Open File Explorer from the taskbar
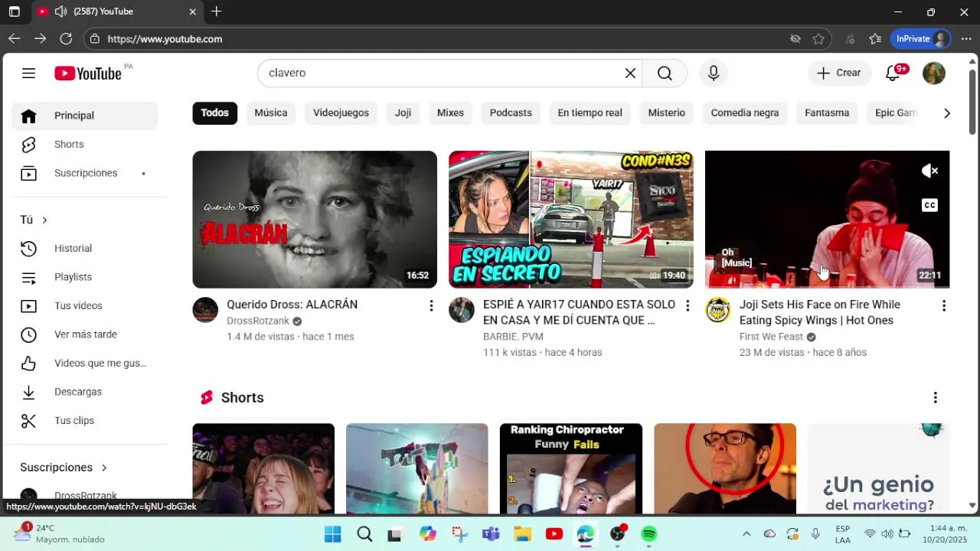Screen dimensions: 980x551 tap(522, 534)
